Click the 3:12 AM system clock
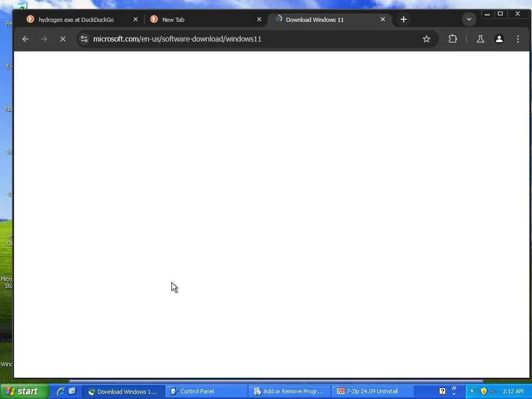Screen dimensions: 532x399 [513, 391]
